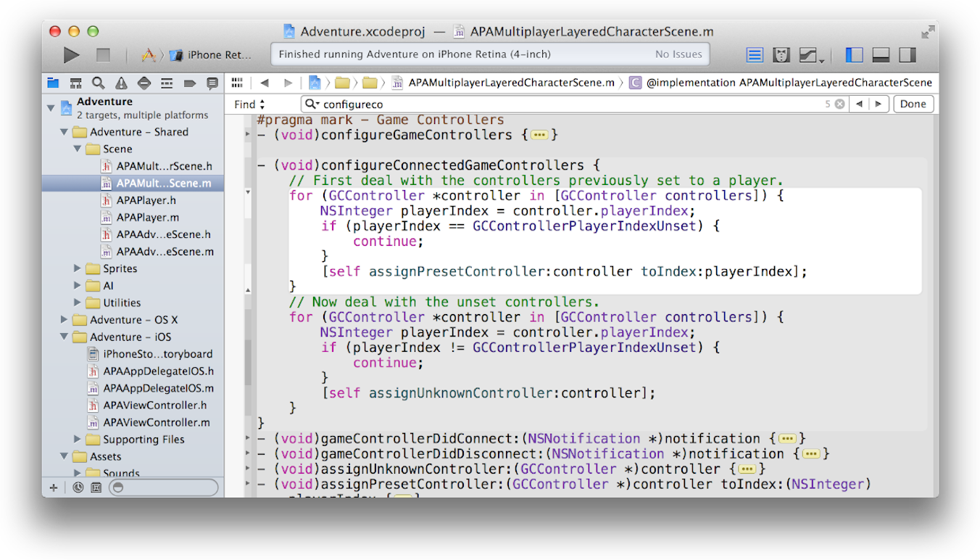This screenshot has width=980, height=560.
Task: Expand Adventure – OS X group
Action: [64, 320]
